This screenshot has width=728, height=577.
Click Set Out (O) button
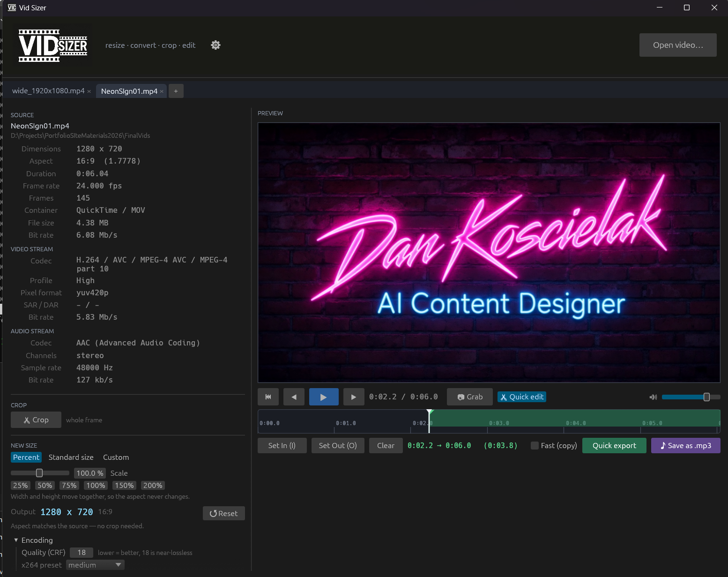pos(338,446)
